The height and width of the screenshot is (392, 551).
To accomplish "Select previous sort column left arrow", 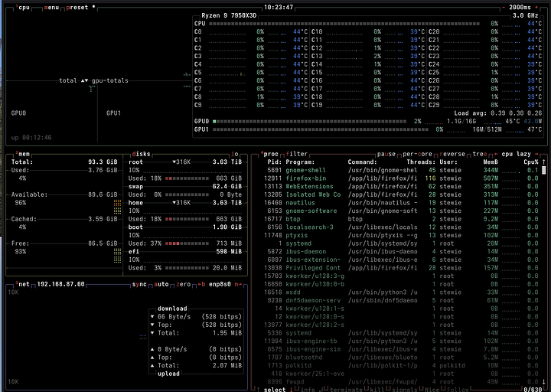I will click(496, 154).
